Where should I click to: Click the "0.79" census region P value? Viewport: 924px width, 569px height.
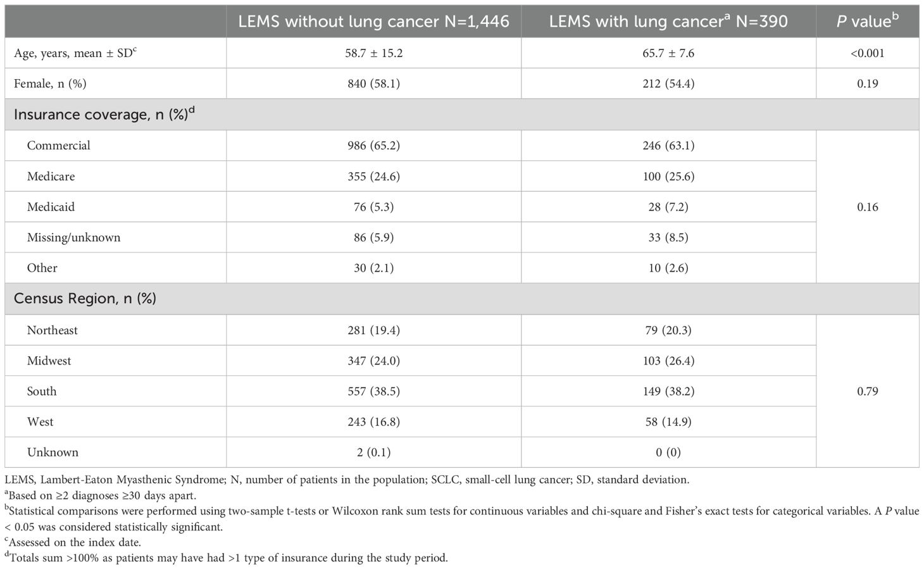(x=867, y=391)
